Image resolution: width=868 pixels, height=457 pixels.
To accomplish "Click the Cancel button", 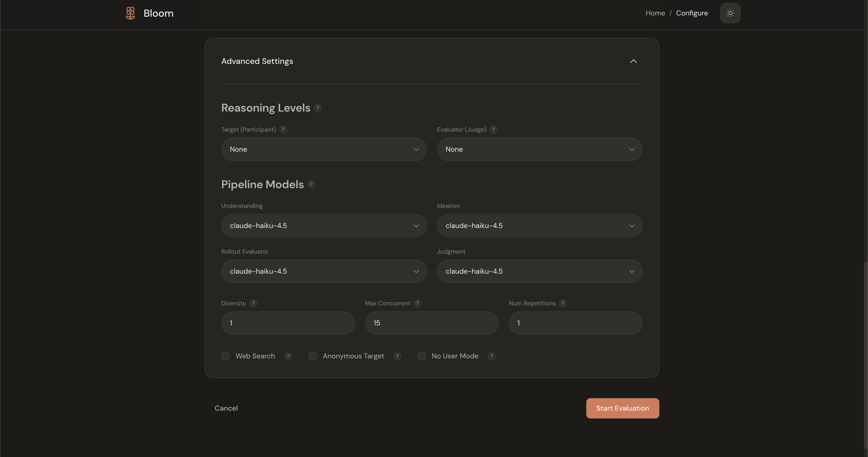I will 226,408.
